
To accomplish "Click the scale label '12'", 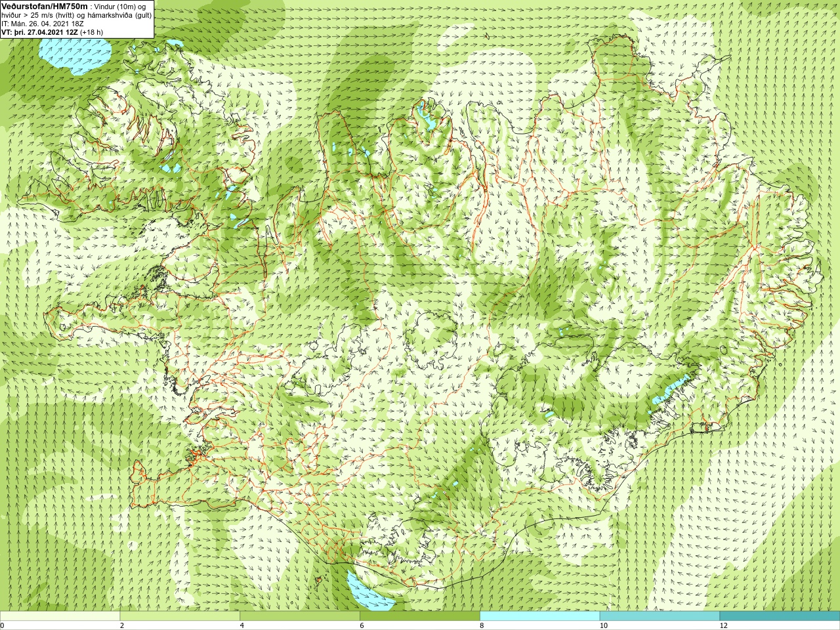I will coord(723,625).
